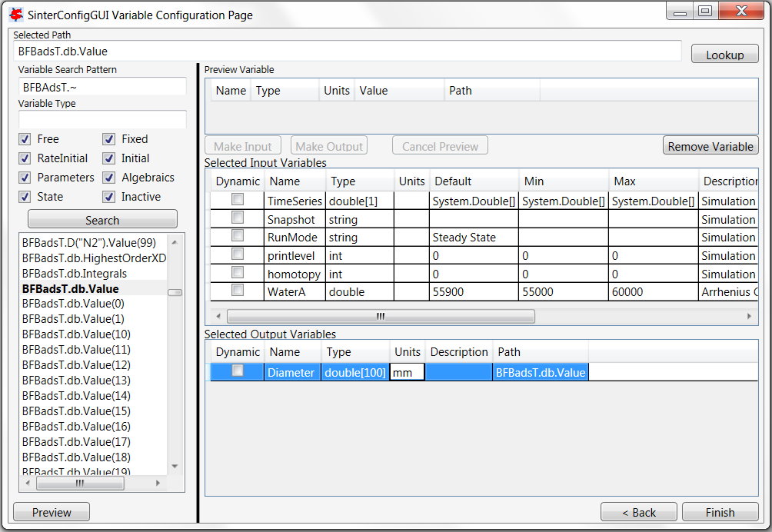Toggle the Algebraics checkbox
This screenshot has height=532, width=772.
pos(109,178)
